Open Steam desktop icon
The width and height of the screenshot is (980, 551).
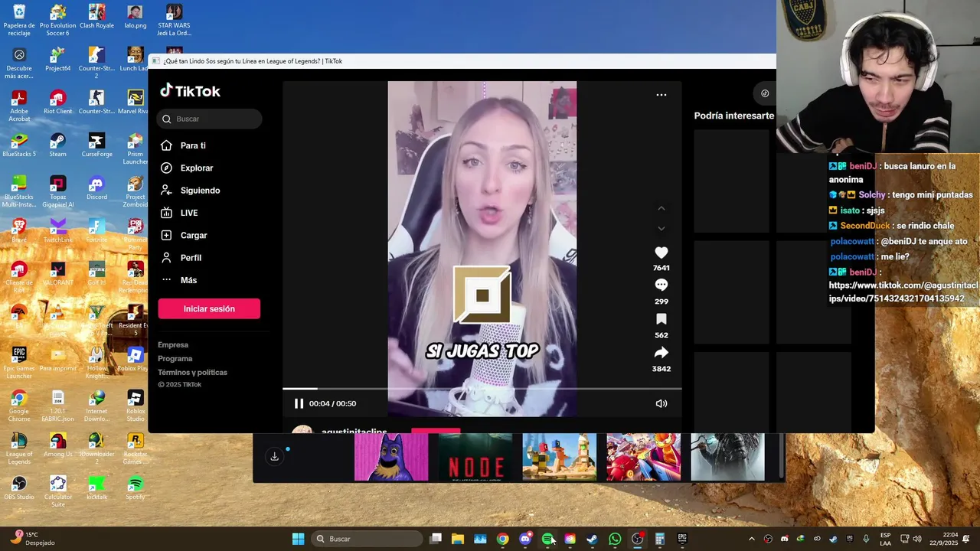57,145
